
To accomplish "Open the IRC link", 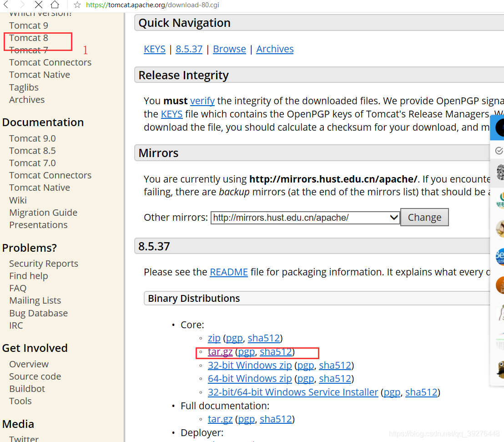I will pyautogui.click(x=16, y=325).
